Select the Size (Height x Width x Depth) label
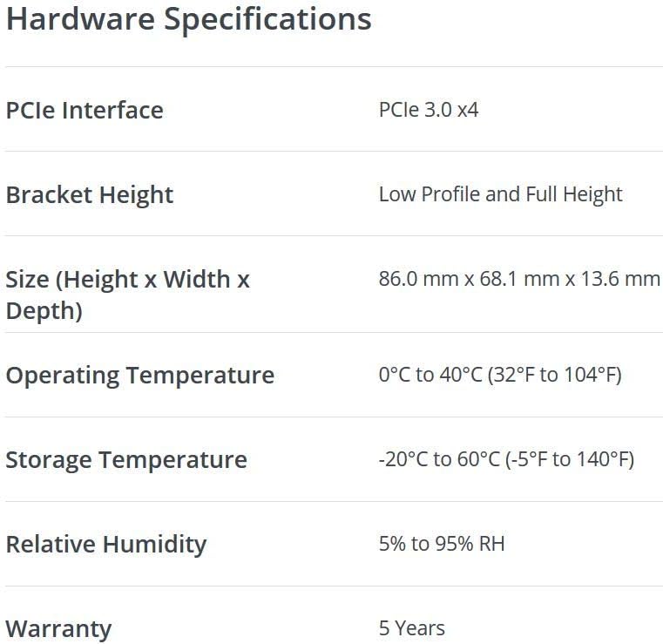Screen dimensions: 663x644 point(127,295)
